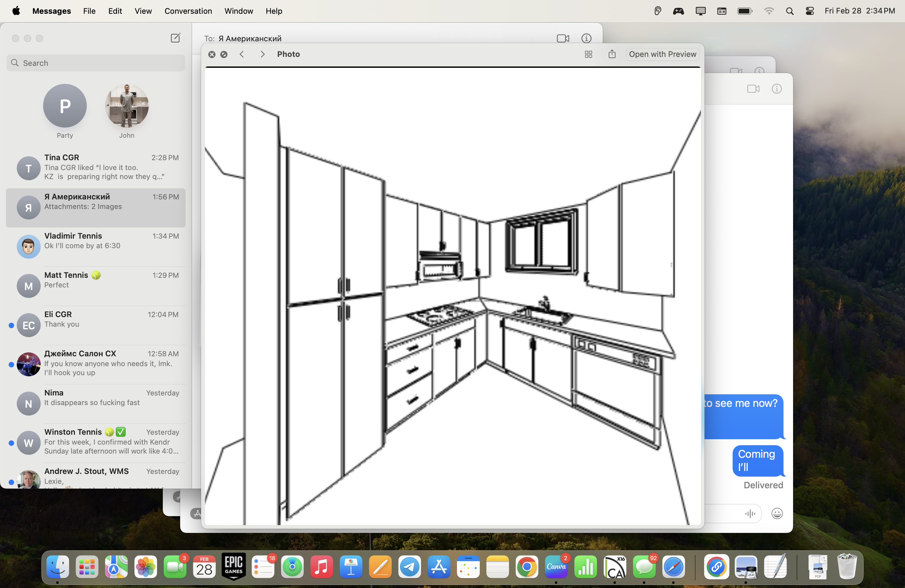The height and width of the screenshot is (588, 905).
Task: Open the View menu
Action: coord(143,11)
